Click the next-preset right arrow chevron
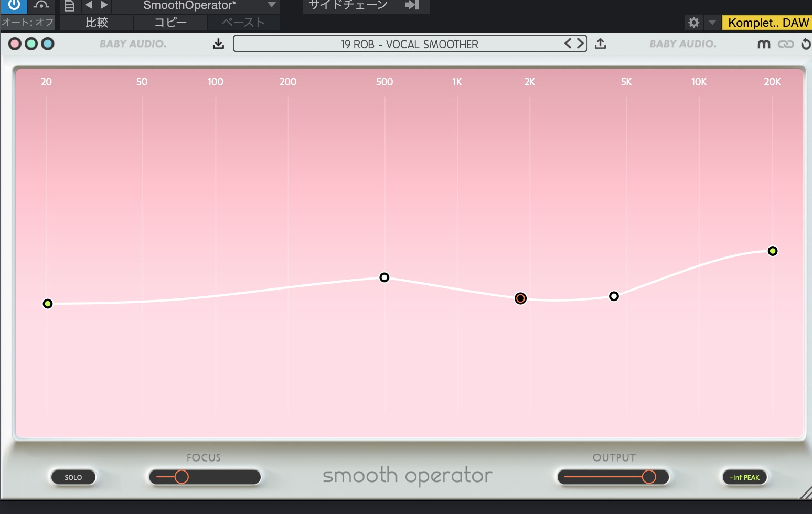Image resolution: width=812 pixels, height=514 pixels. [x=580, y=44]
